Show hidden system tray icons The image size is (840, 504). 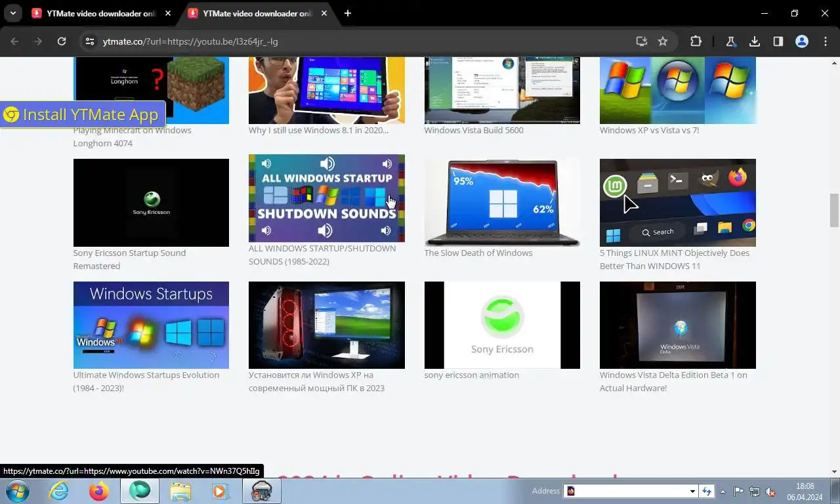coord(723,491)
